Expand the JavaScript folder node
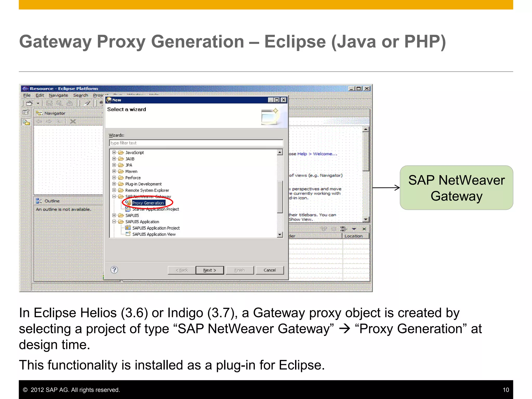 114,152
